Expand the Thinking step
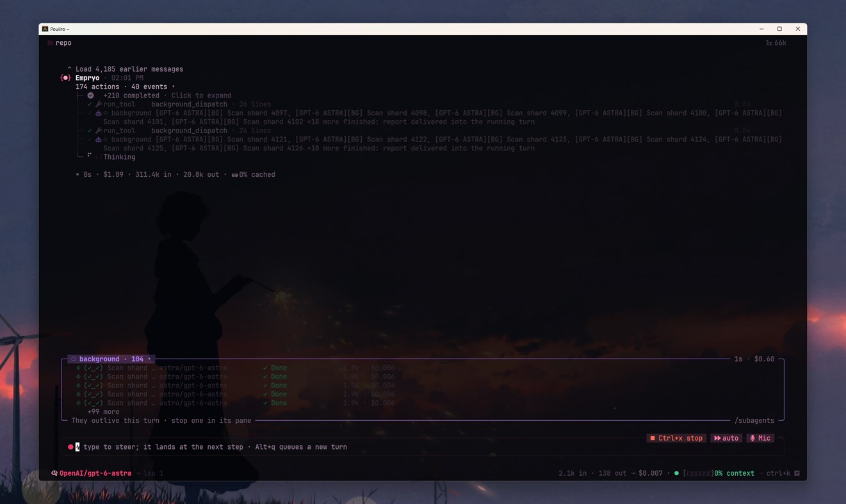 pyautogui.click(x=119, y=157)
